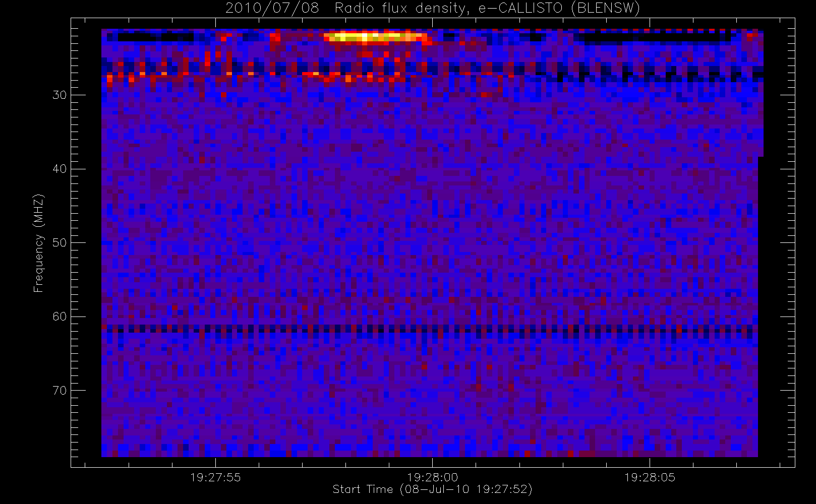Image resolution: width=816 pixels, height=504 pixels.
Task: Click the 50 frequency tick label
Action: coord(60,242)
